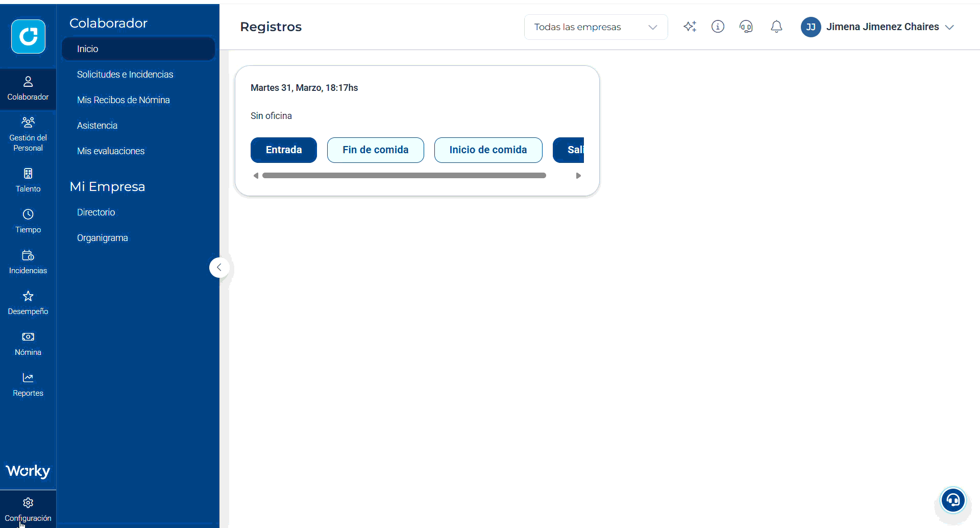980x528 pixels.
Task: Click the headset support icon in header
Action: point(746,27)
